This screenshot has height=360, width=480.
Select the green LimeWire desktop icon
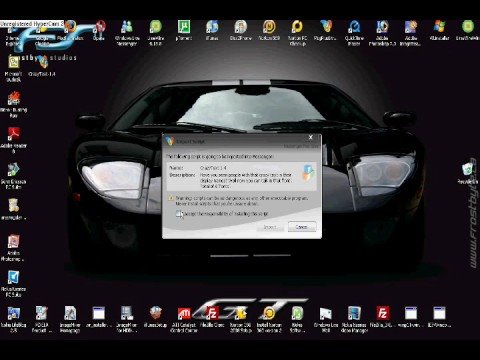(x=156, y=33)
